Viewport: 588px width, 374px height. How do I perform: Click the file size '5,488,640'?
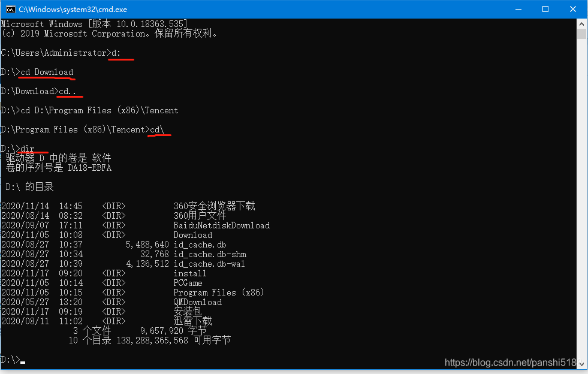pos(147,245)
